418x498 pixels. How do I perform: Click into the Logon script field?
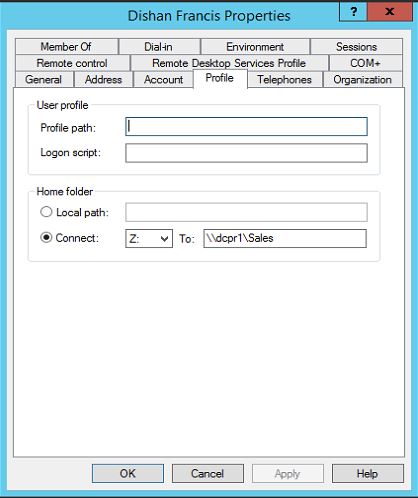[x=246, y=153]
